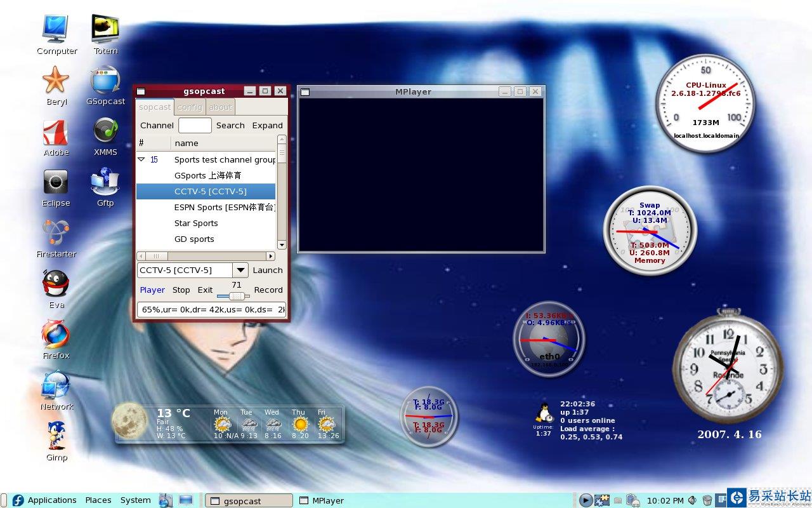This screenshot has width=812, height=508.
Task: Click the Record button
Action: click(x=268, y=290)
